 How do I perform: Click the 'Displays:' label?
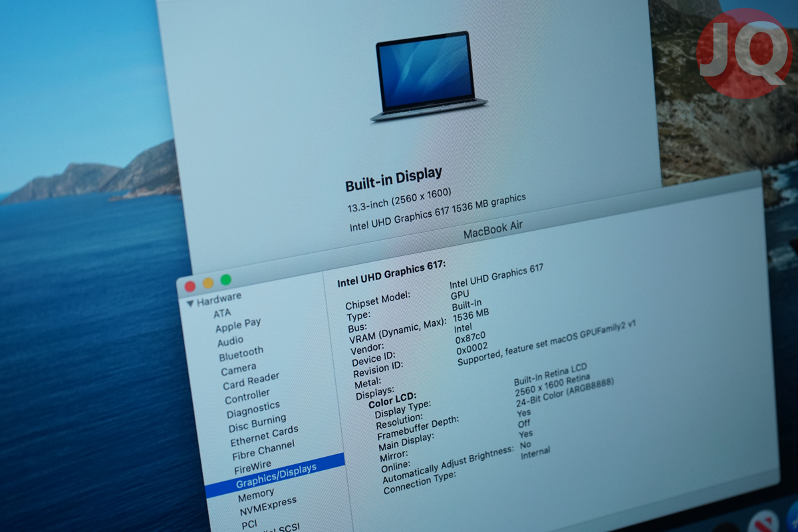tap(375, 392)
